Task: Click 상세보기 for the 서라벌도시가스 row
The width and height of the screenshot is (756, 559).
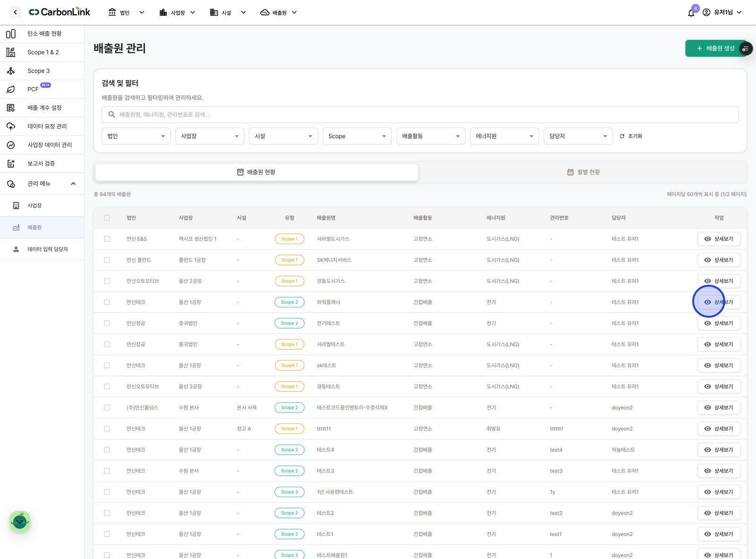Action: pyautogui.click(x=719, y=239)
